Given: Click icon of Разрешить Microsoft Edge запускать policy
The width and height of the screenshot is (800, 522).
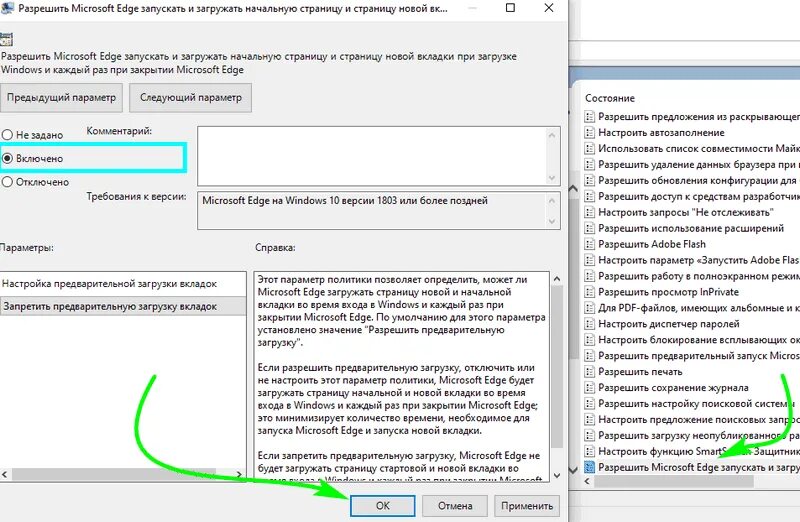Looking at the screenshot, I should pos(589,467).
